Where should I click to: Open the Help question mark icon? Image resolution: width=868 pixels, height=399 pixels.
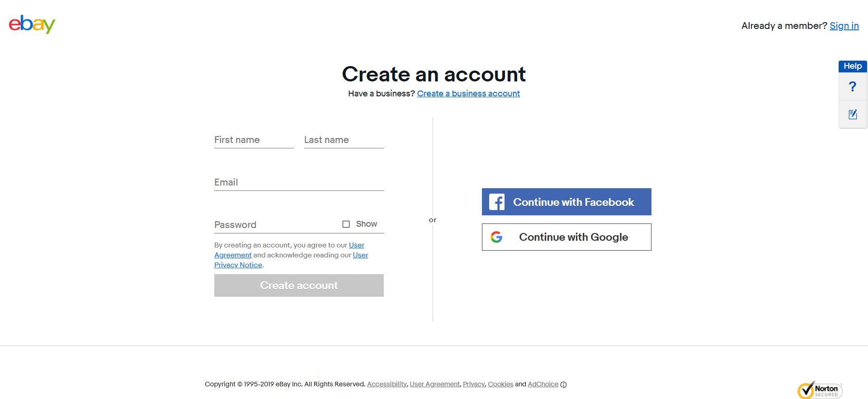tap(853, 86)
